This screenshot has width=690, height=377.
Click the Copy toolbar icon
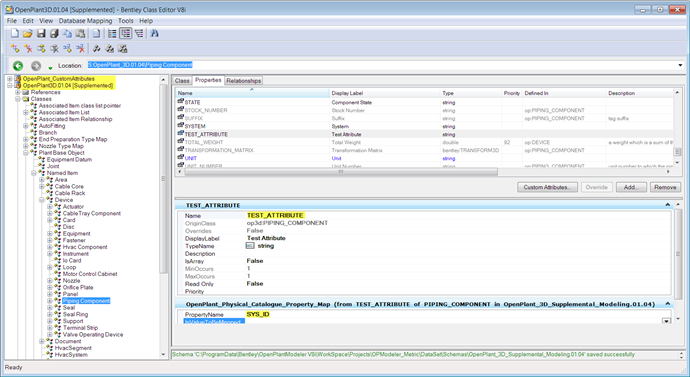[x=67, y=33]
